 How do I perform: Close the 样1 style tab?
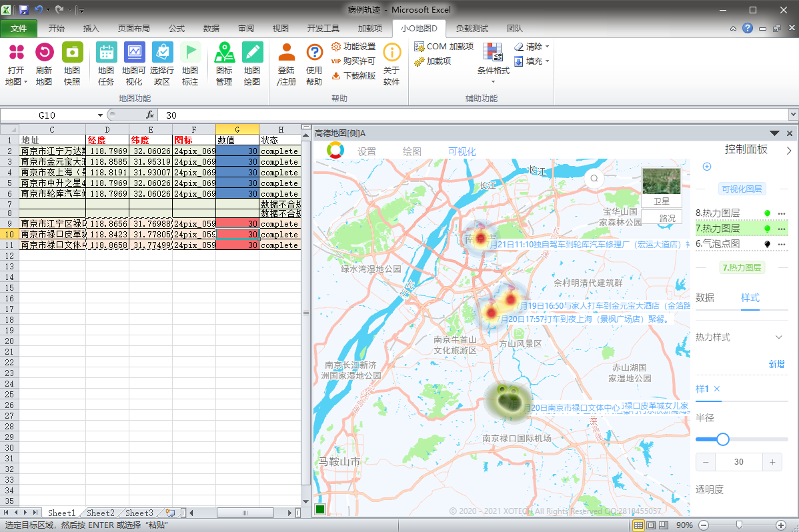click(x=717, y=389)
